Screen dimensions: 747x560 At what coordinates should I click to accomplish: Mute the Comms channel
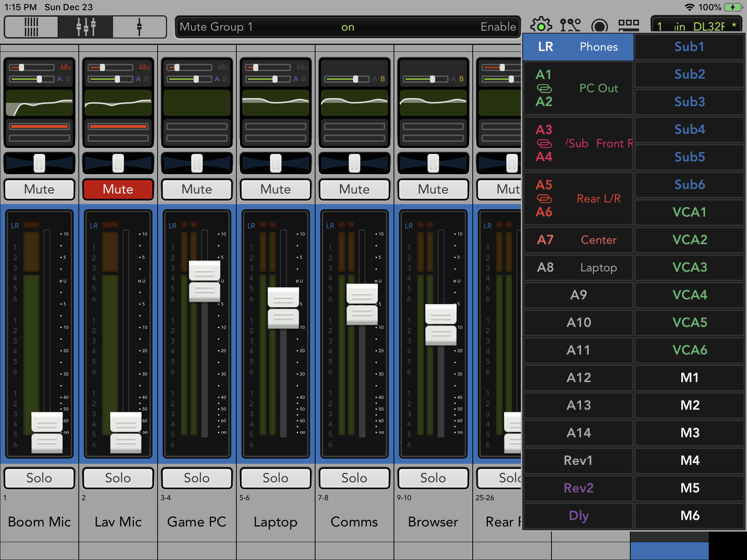(x=355, y=189)
